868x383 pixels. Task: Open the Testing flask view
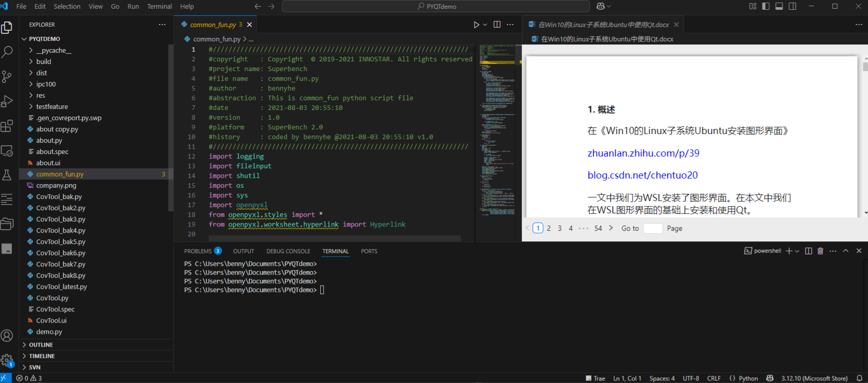[7, 175]
